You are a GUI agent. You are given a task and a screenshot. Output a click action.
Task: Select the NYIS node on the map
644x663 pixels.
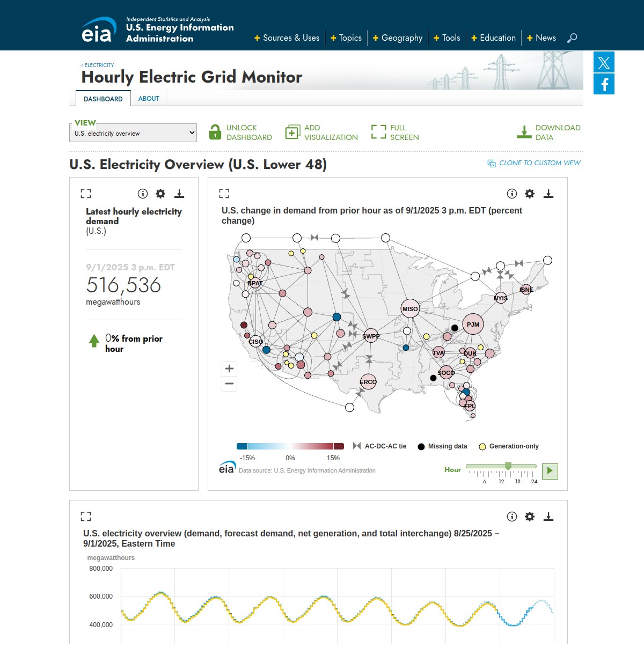coord(501,298)
